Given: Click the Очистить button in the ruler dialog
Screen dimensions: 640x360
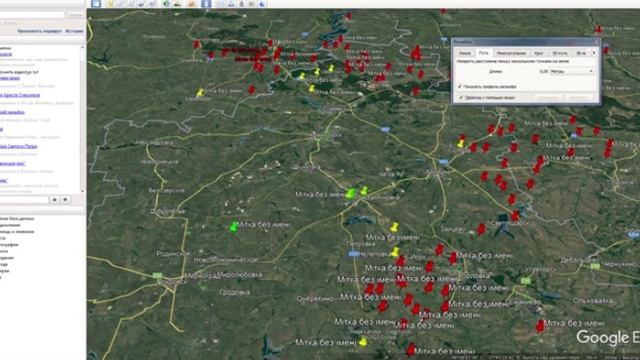Looking at the screenshot, I should 579,98.
